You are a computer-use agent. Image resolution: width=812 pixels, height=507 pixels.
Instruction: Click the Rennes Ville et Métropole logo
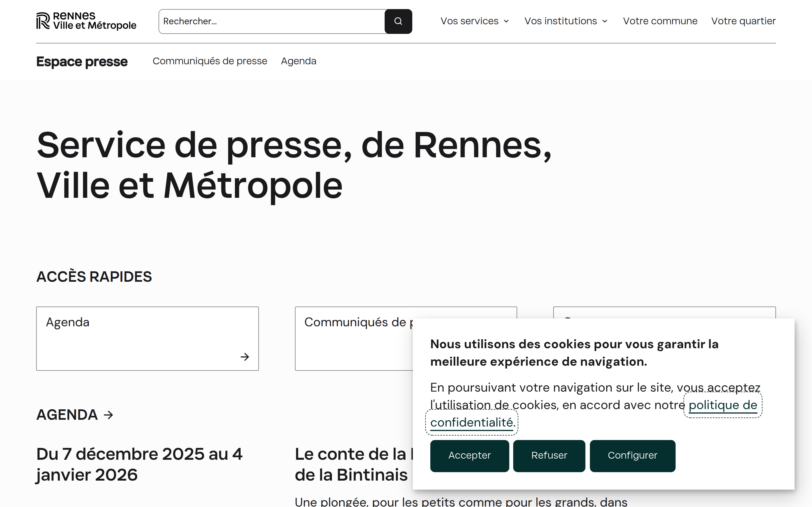click(x=86, y=21)
